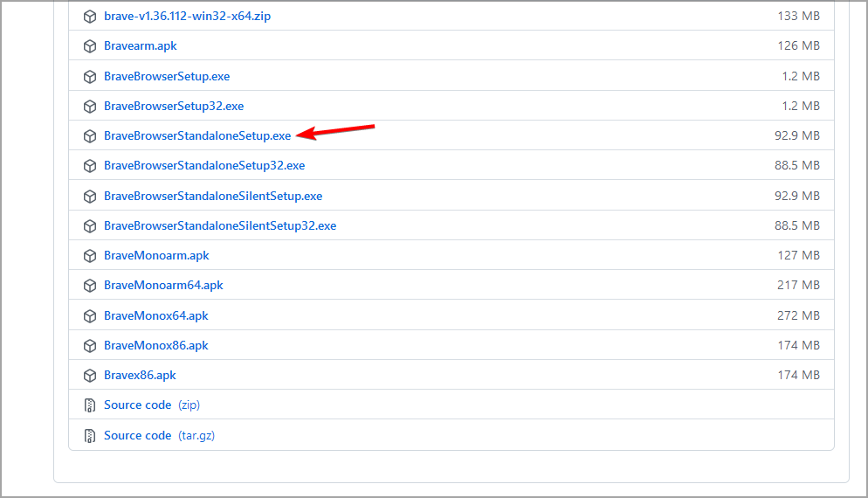
Task: Download BraveBrowserSetup32.exe installer
Action: pyautogui.click(x=174, y=106)
